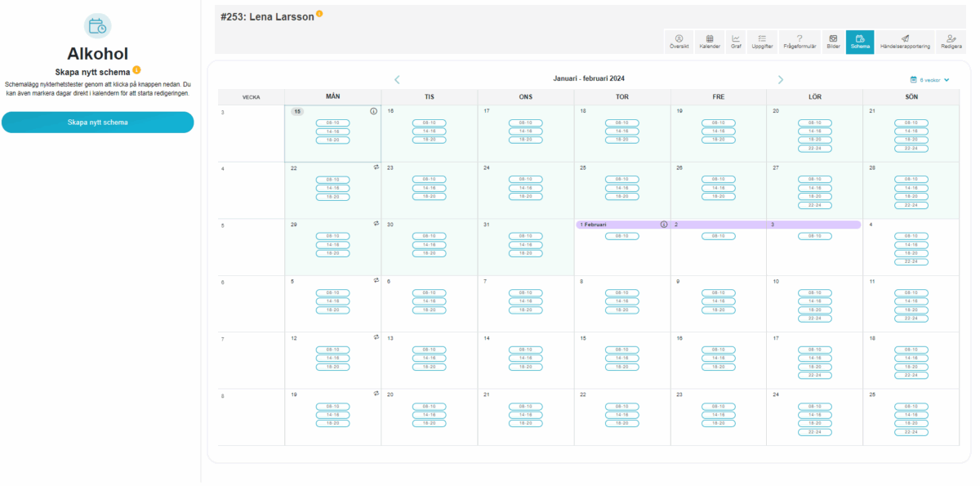Switch to the Kalender tab

click(709, 42)
